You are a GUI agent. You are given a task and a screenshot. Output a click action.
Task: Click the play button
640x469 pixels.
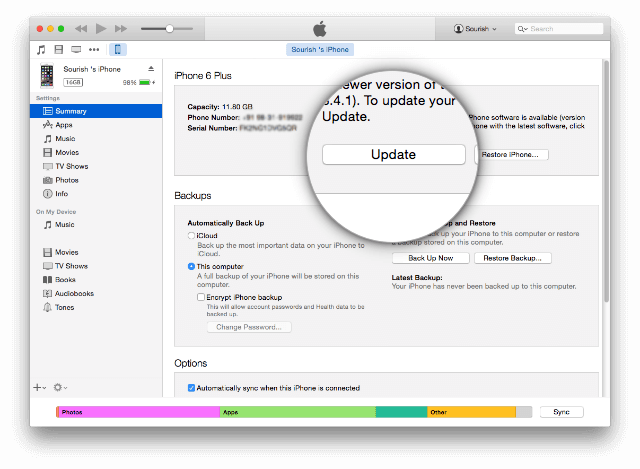coord(101,29)
